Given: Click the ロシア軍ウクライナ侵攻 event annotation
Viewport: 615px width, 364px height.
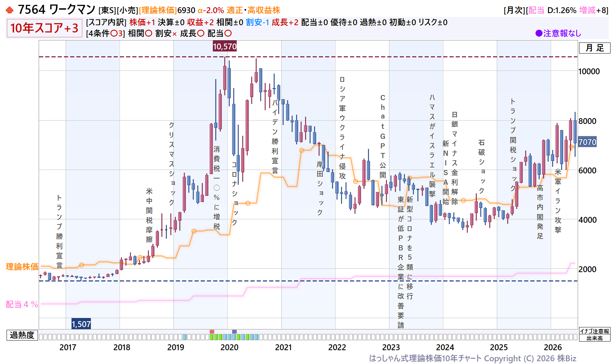Looking at the screenshot, I should pyautogui.click(x=342, y=127).
